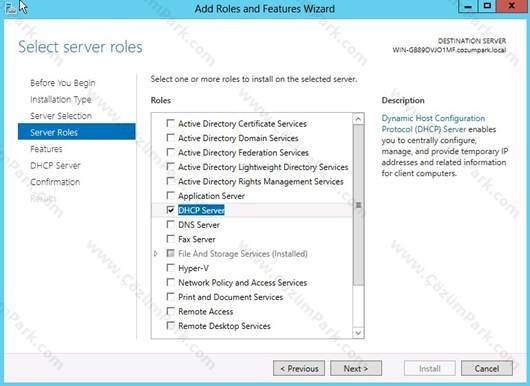
Task: Check Active Directory Domain Services
Action: click(171, 138)
